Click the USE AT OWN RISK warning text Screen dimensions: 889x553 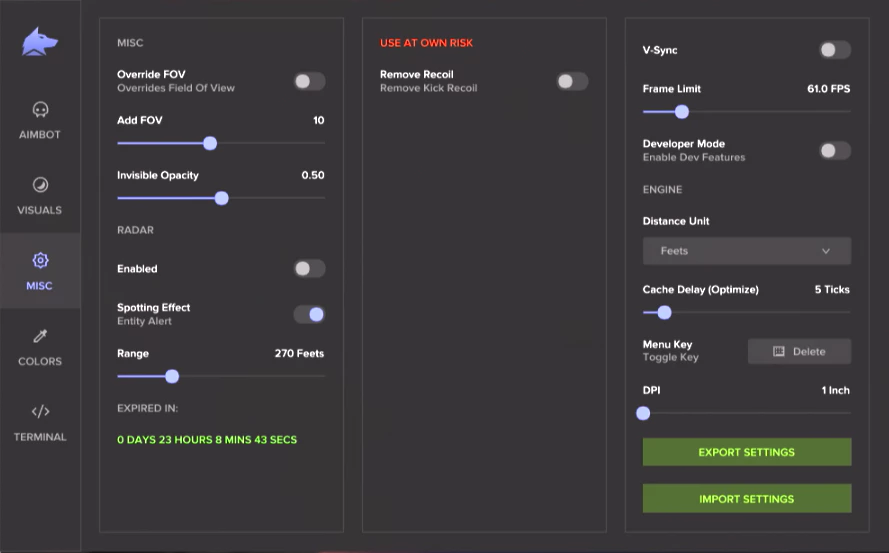click(x=426, y=43)
